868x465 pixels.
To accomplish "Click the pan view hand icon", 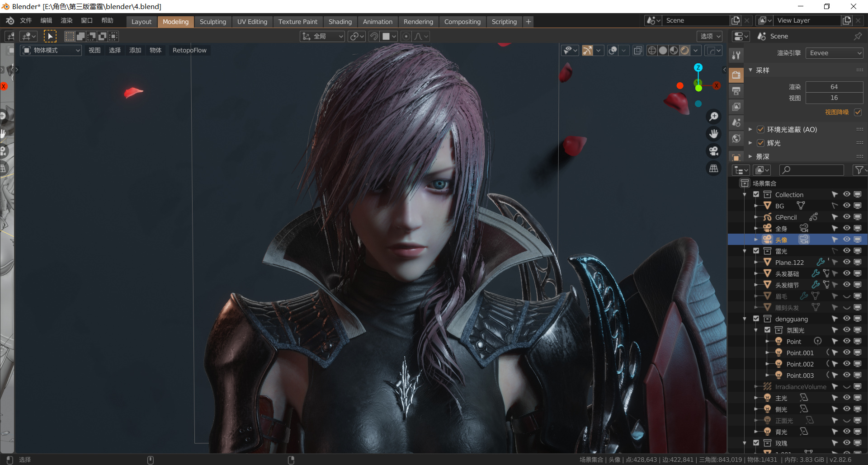I will [714, 134].
